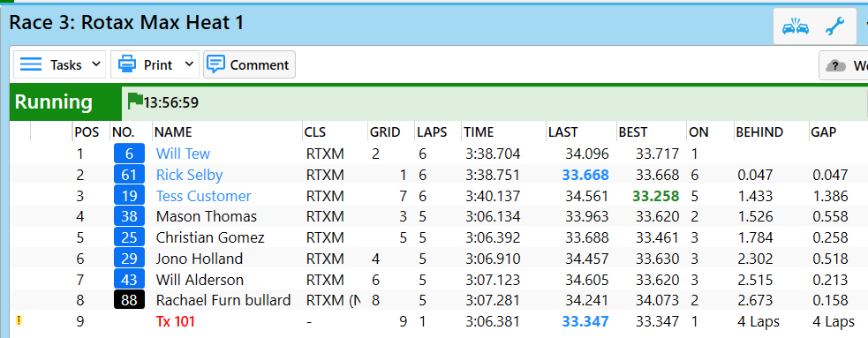Open the wrench settings icon
The width and height of the screenshot is (868, 338).
pos(834,26)
